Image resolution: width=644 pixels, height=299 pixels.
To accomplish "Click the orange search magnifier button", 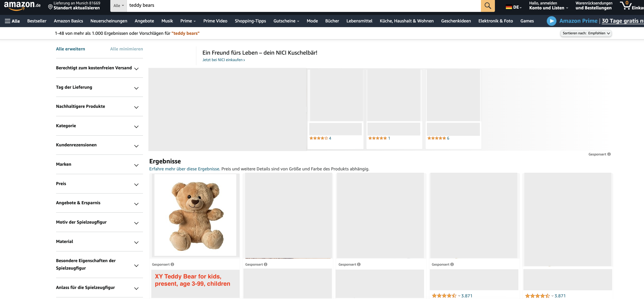I will (487, 6).
